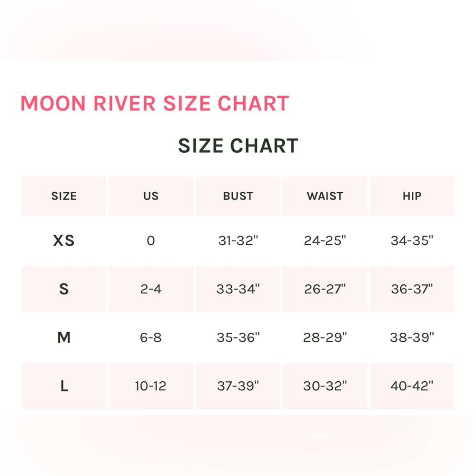The image size is (476, 476).
Task: Select the L size row label
Action: pos(64,386)
